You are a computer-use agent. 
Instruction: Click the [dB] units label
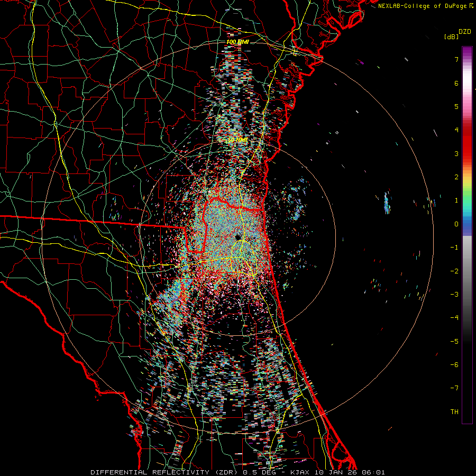click(x=451, y=36)
